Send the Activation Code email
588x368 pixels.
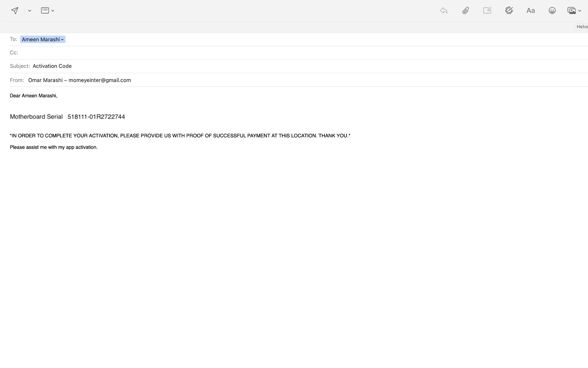pos(15,10)
